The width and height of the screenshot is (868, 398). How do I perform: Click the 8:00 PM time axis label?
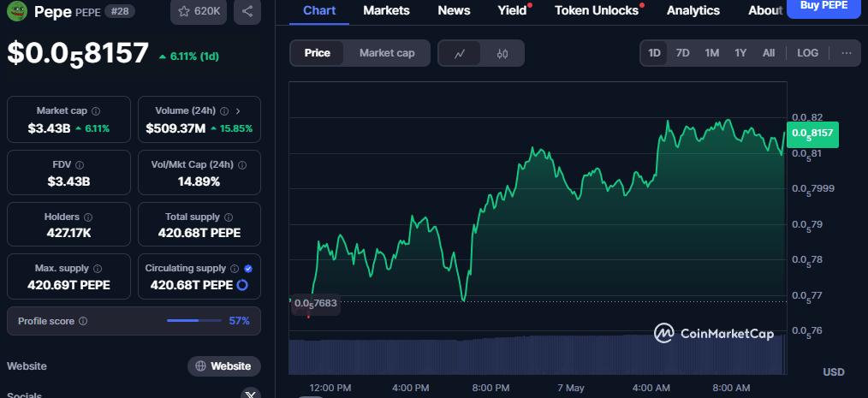point(490,388)
